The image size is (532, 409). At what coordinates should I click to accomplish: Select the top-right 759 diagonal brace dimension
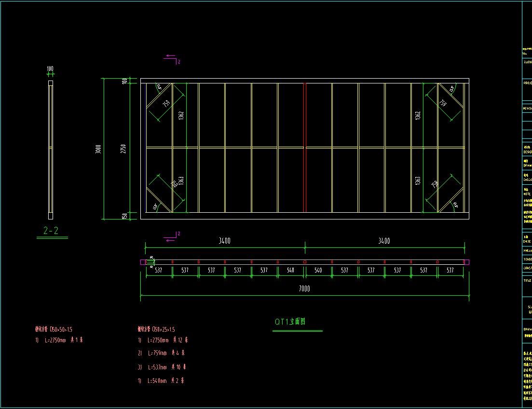(443, 103)
